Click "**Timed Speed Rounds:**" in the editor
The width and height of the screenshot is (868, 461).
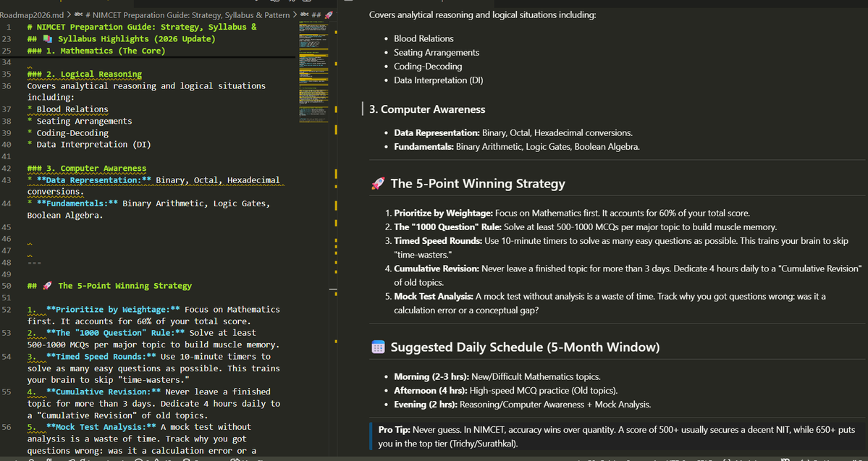click(x=101, y=356)
